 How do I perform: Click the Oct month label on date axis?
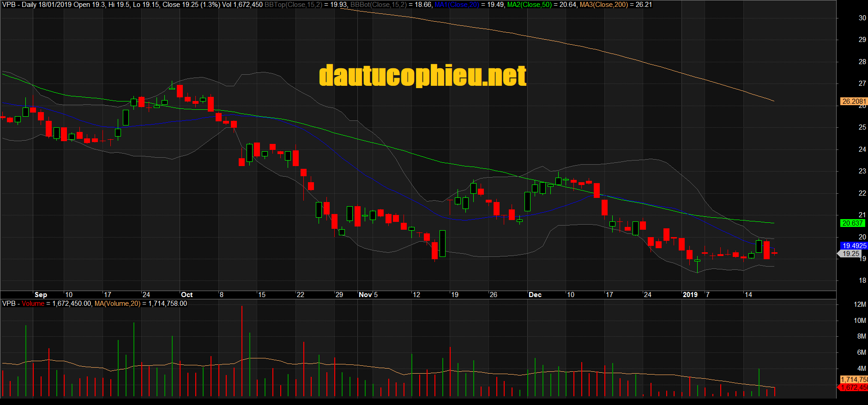(x=187, y=295)
